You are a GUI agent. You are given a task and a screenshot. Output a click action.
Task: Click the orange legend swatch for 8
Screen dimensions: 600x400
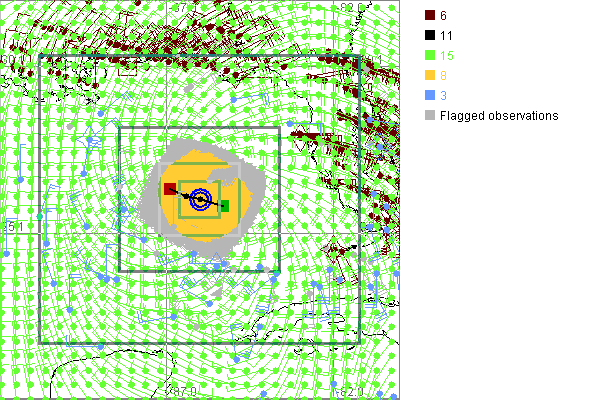point(430,75)
